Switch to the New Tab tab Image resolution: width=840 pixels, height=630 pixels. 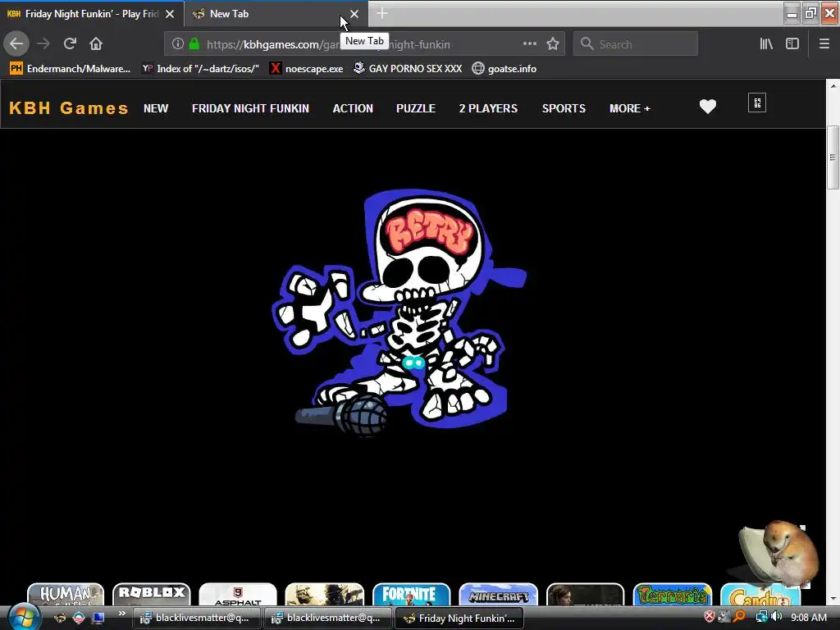pos(276,14)
